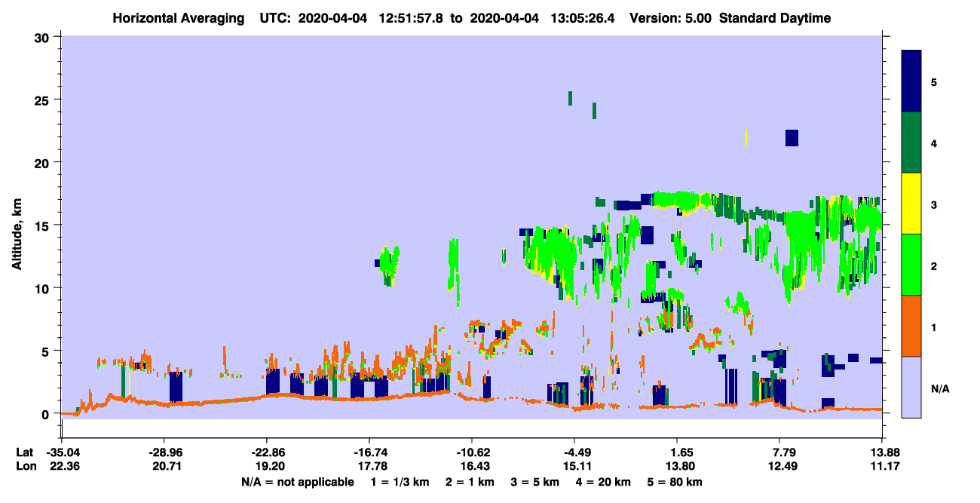
Task: Click the latitude value 7.79
Action: tap(779, 452)
